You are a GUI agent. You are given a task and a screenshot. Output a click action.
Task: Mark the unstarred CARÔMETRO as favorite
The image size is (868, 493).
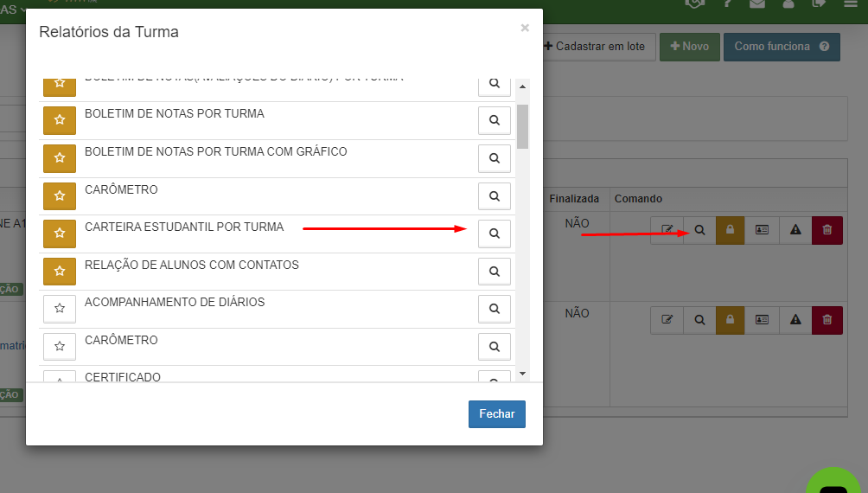click(60, 347)
